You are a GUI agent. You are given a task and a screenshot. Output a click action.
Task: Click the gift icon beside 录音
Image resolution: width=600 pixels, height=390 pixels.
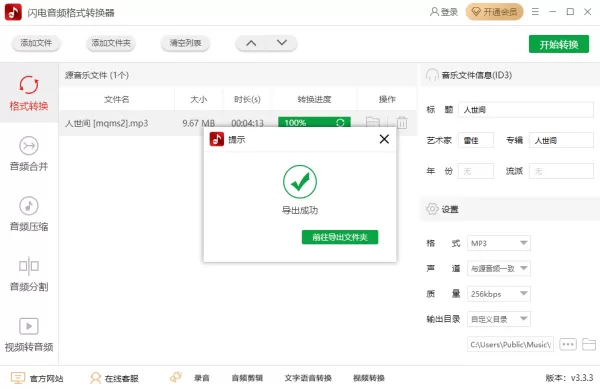[x=176, y=377]
